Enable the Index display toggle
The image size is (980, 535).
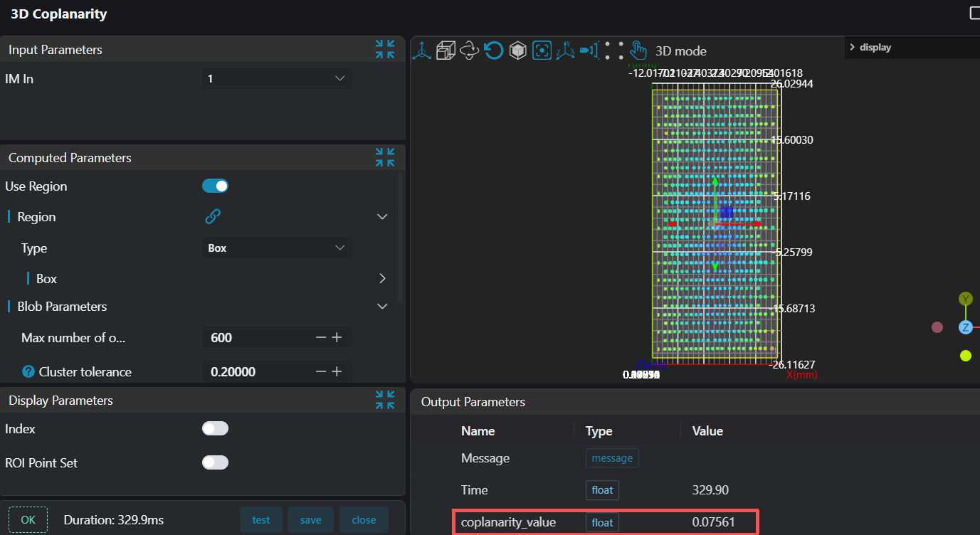pos(215,428)
